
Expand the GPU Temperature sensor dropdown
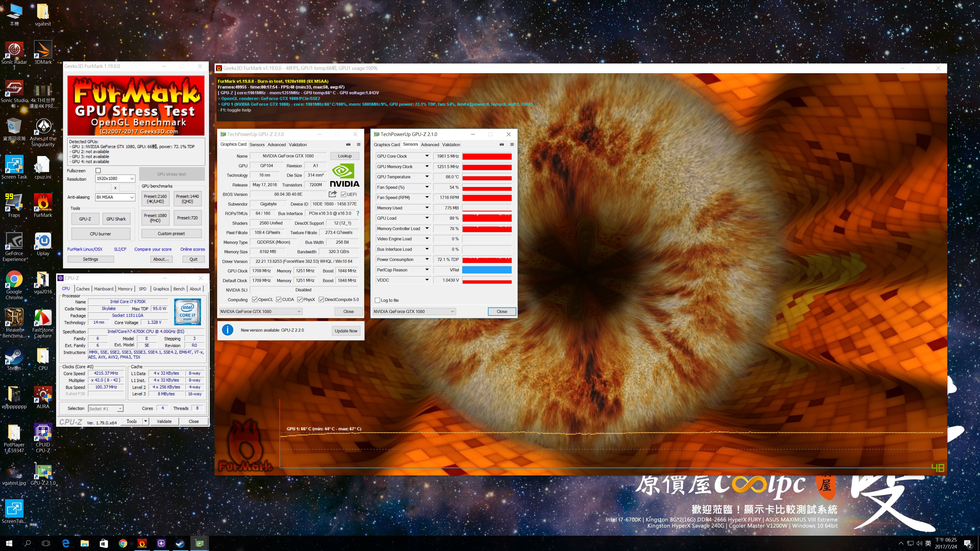point(427,177)
